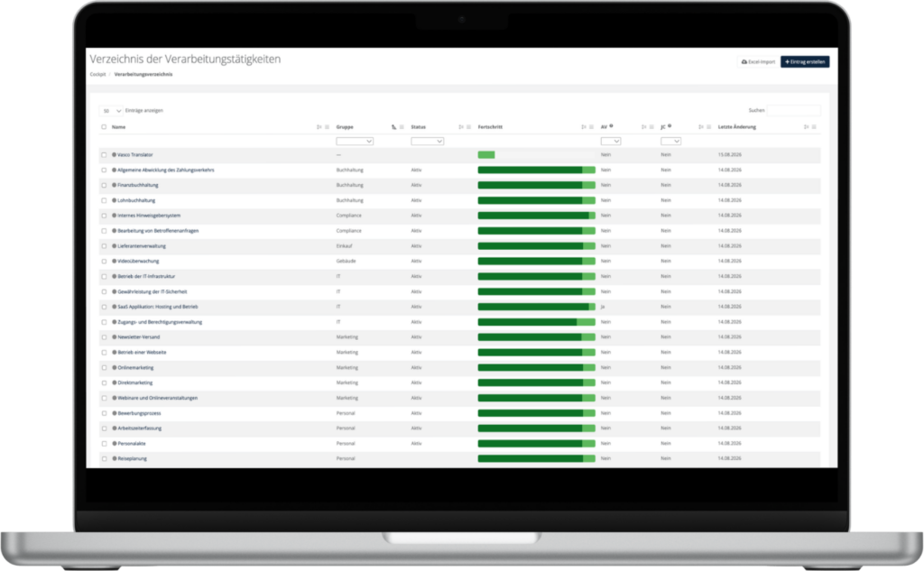Check the Lohnbuchhaltung row checkbox
This screenshot has width=924, height=571.
point(104,200)
